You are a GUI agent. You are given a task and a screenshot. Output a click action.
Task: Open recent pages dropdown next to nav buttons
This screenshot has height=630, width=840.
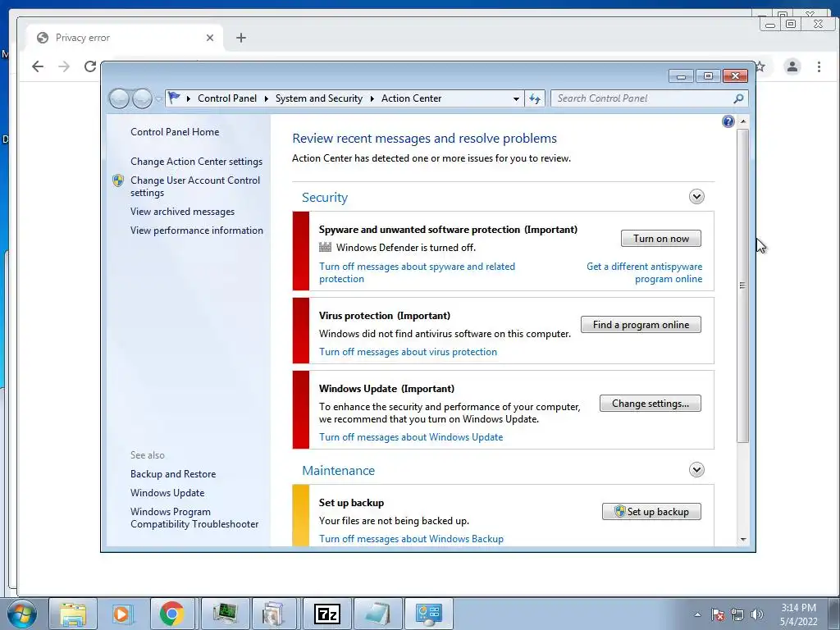(x=158, y=99)
